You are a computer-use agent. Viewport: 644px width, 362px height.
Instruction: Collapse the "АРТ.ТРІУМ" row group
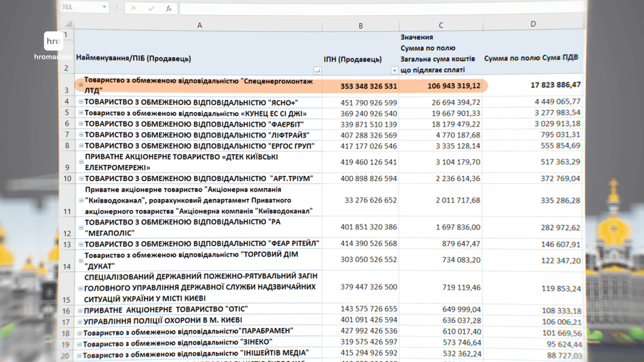tap(80, 178)
